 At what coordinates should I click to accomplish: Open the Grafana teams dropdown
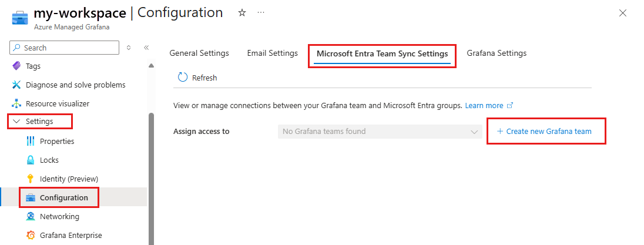[x=380, y=132]
